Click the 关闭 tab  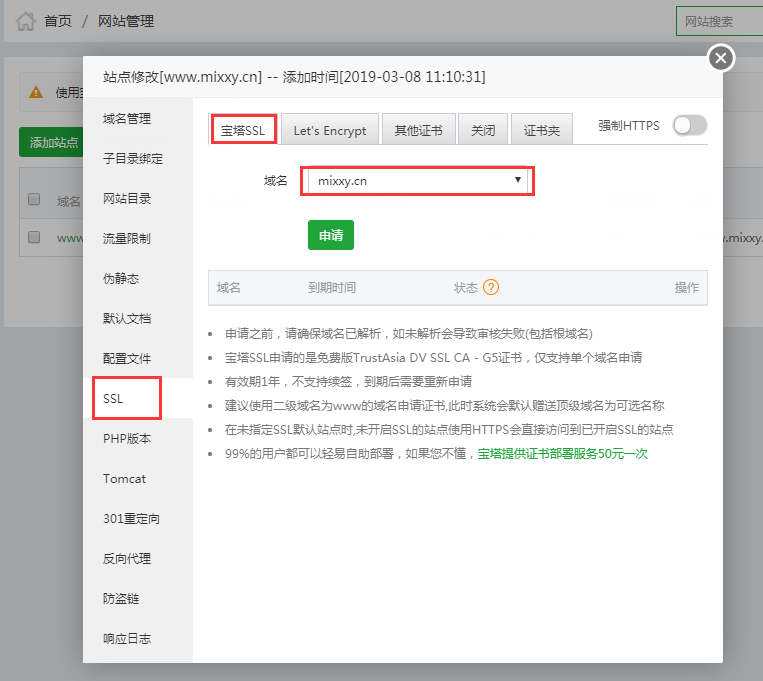click(483, 130)
